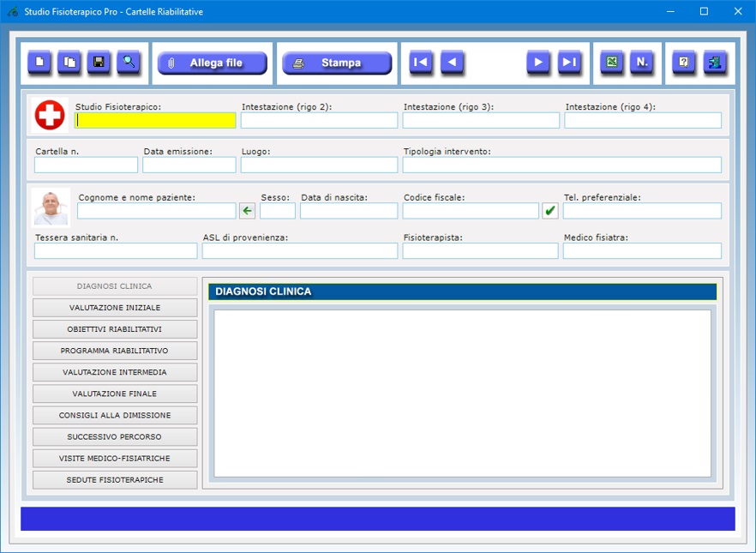Open the VALUTAZIONE INIZIALE section
The width and height of the screenshot is (756, 553).
click(115, 308)
